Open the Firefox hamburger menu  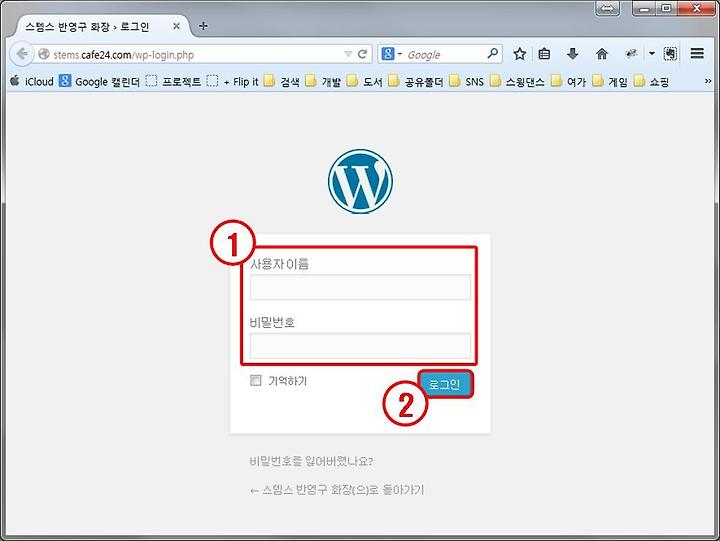point(697,54)
